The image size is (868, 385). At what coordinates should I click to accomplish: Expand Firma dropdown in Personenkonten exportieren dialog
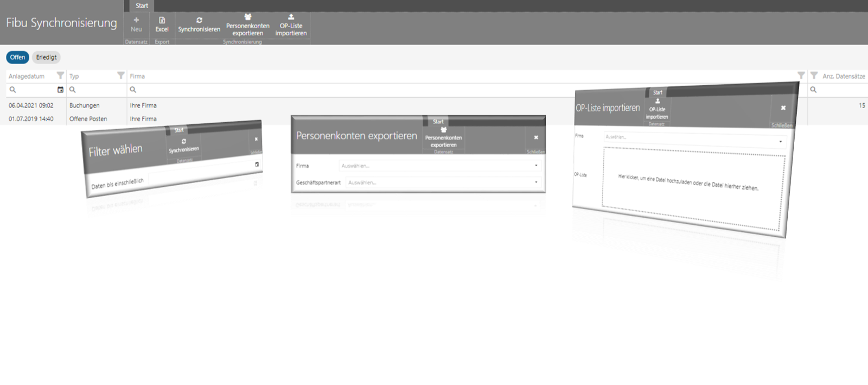point(536,166)
